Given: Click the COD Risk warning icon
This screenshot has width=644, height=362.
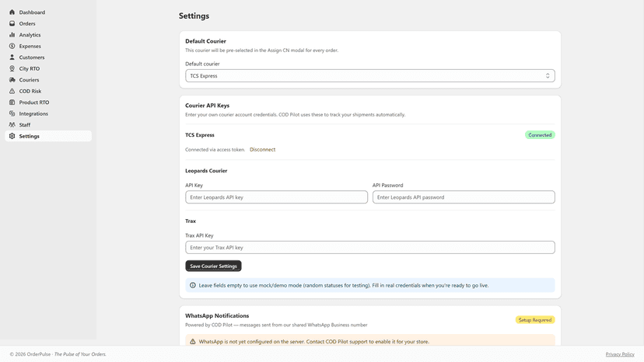Looking at the screenshot, I should coord(12,91).
